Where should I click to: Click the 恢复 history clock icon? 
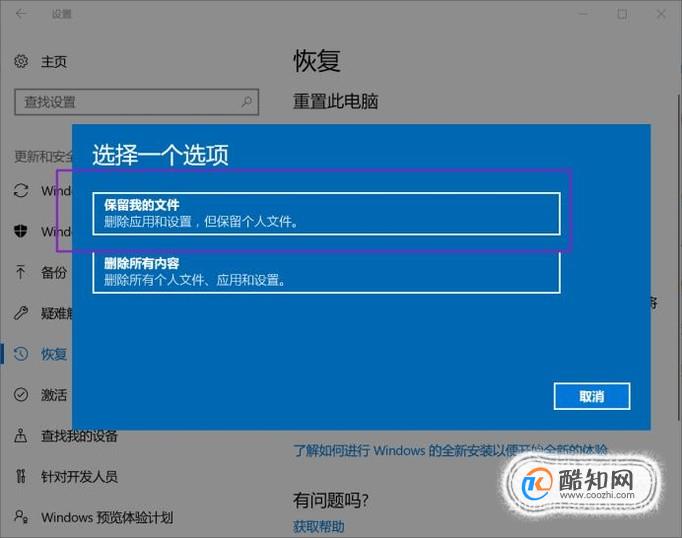click(21, 354)
